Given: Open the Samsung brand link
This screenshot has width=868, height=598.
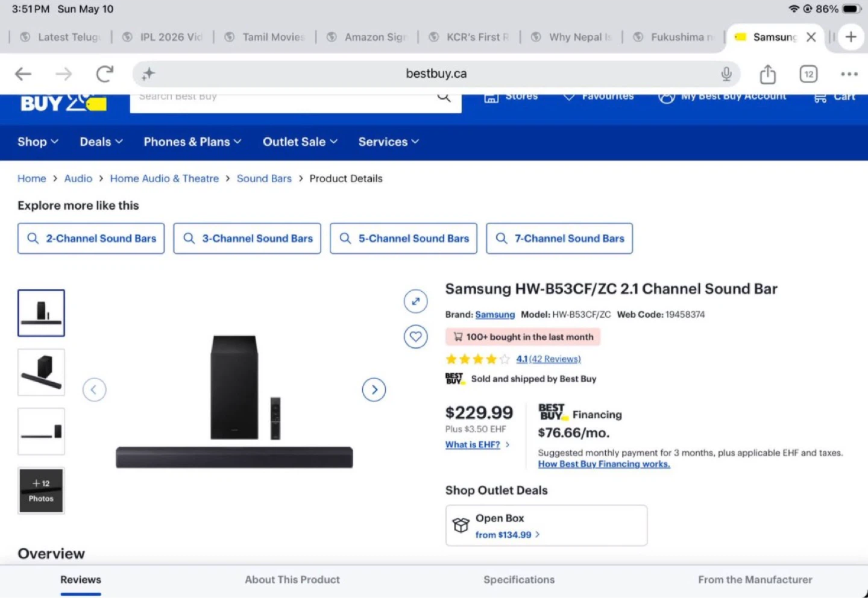Looking at the screenshot, I should [495, 315].
